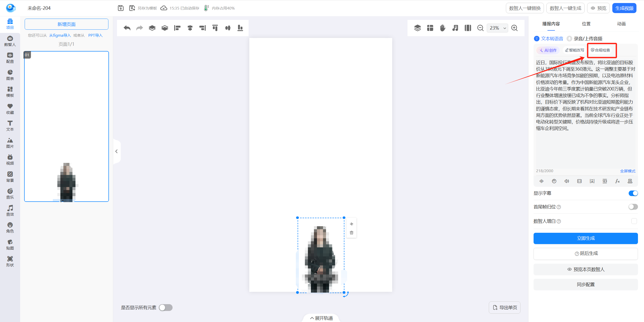The image size is (644, 322).
Task: Click the 立即生成 button
Action: (x=585, y=238)
